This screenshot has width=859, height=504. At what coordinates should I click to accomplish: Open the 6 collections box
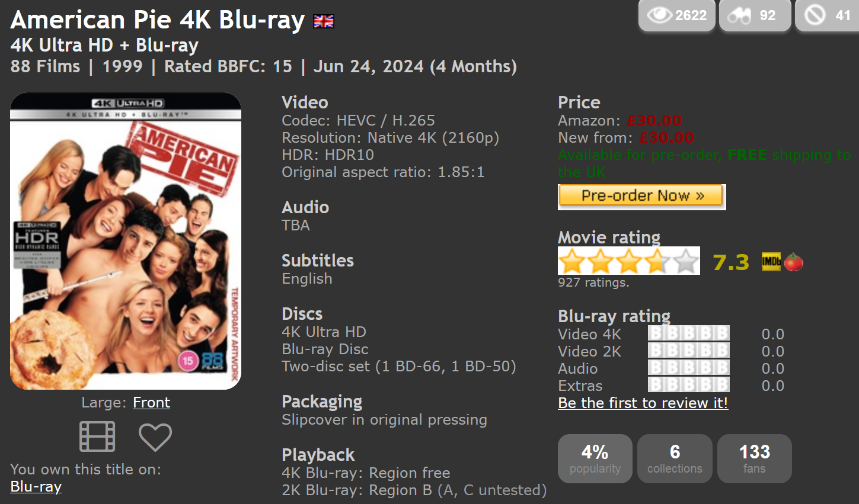coord(675,459)
